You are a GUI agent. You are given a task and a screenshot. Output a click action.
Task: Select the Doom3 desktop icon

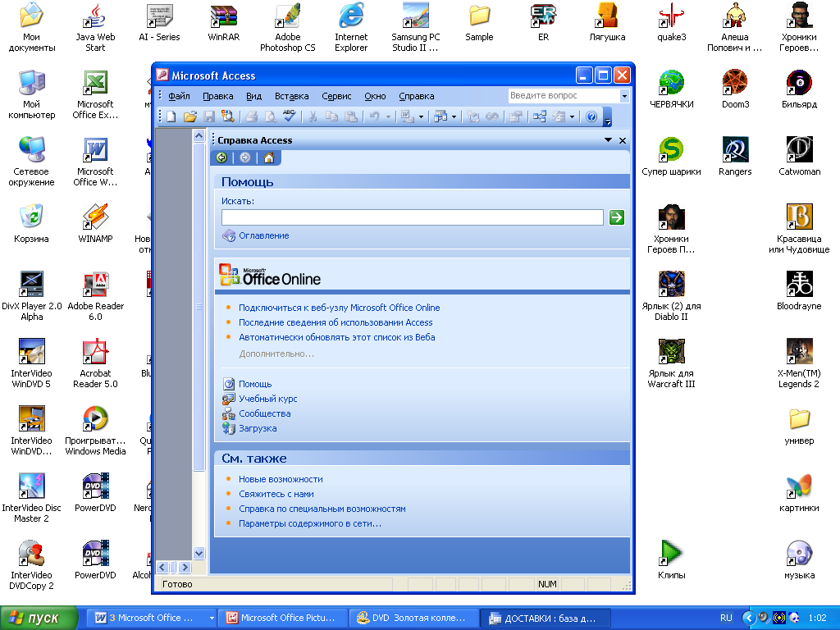click(x=735, y=89)
